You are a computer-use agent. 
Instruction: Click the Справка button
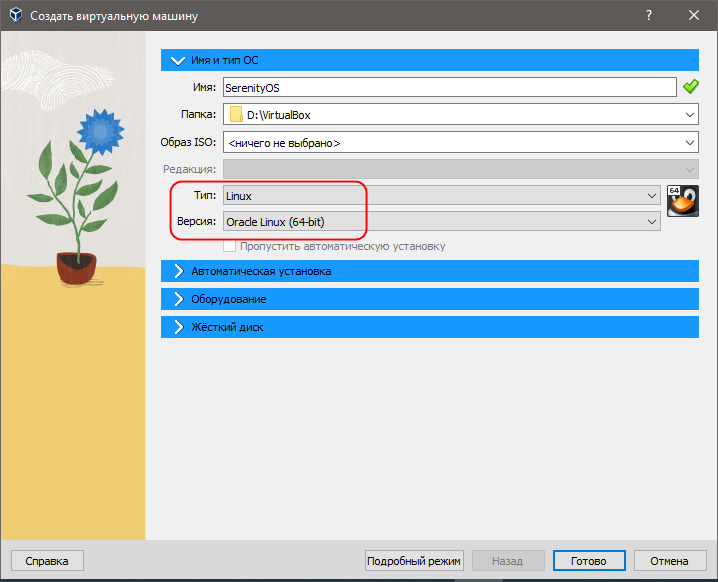(47, 561)
